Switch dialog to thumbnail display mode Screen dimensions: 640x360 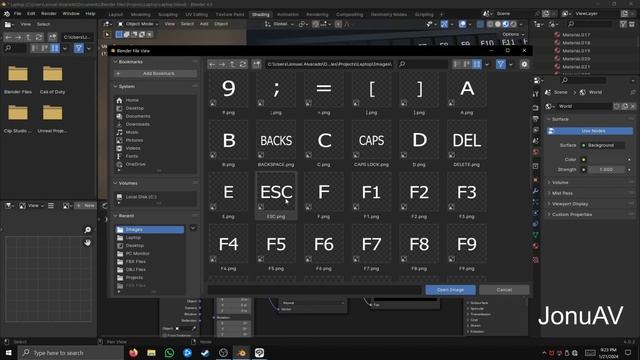476,64
